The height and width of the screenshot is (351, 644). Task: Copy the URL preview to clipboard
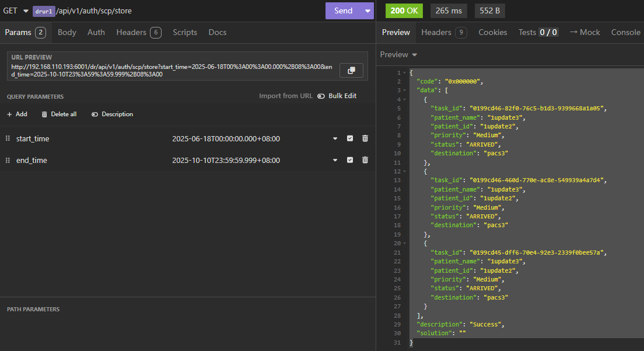[351, 71]
